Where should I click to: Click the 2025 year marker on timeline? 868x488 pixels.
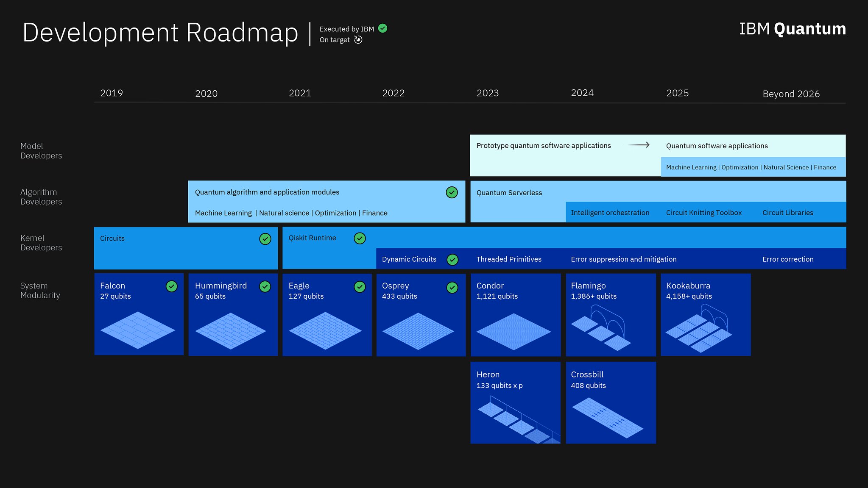tap(677, 92)
